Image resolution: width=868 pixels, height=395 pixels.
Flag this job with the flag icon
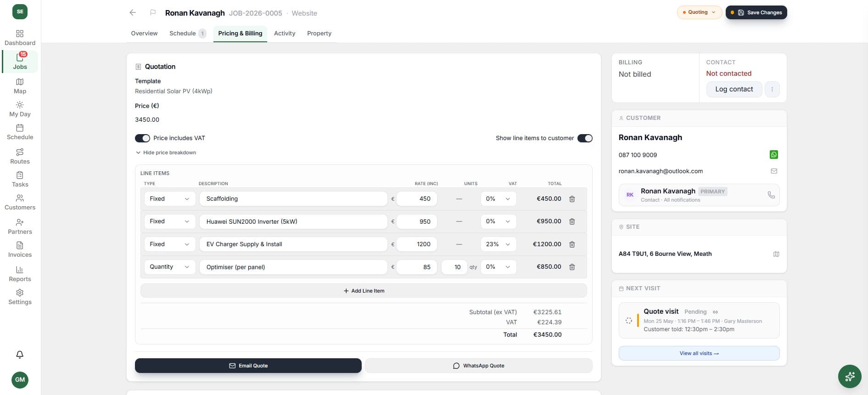coord(153,13)
